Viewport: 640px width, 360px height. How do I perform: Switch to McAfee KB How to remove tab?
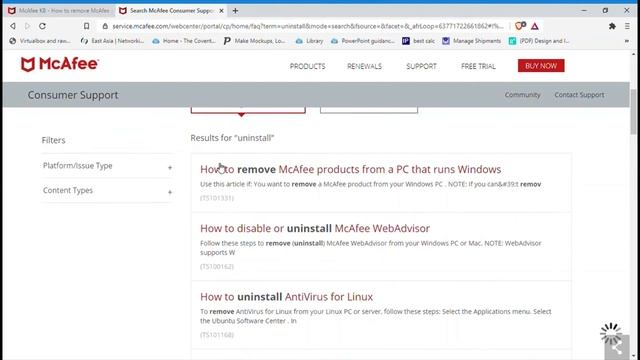59,11
